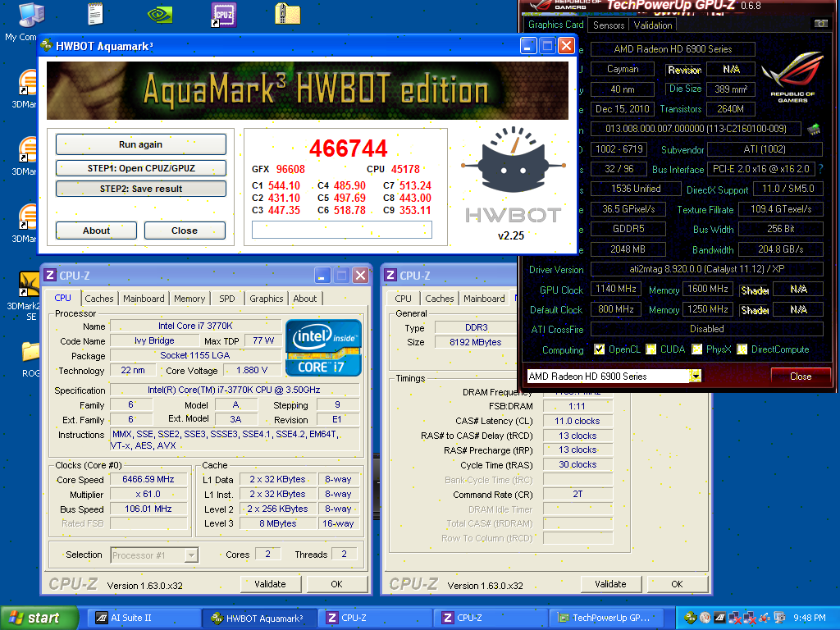Click the GPU-Z screenshot camera icon
Viewport: 840px width, 630px height.
[820, 24]
